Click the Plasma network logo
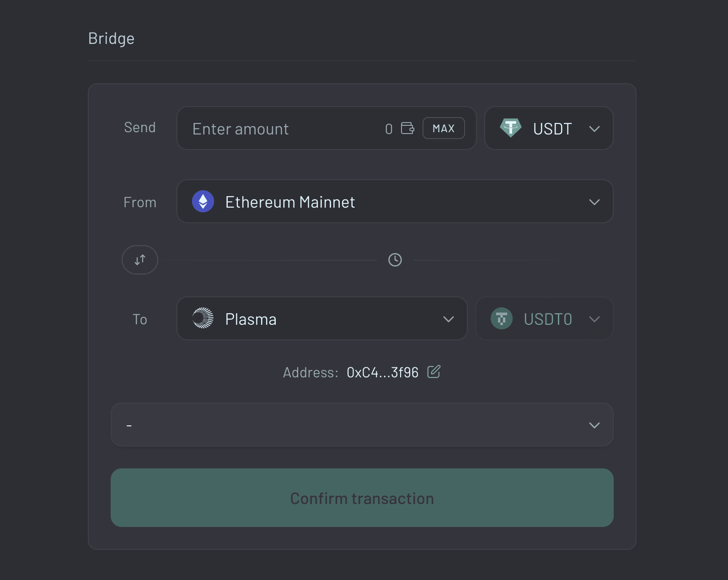Viewport: 728px width, 580px height. (x=203, y=319)
